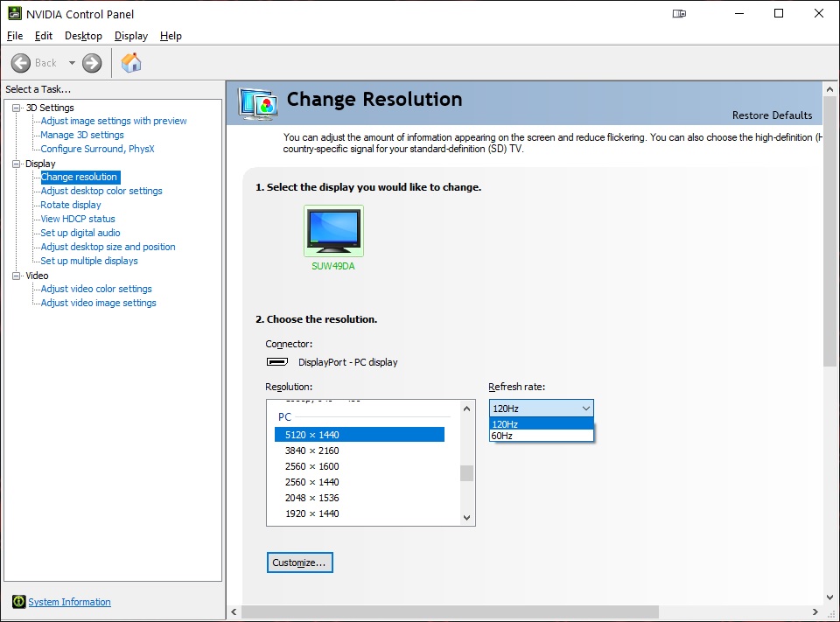Click the main pane vertical scroll down arrow
Viewport: 840px width, 622px height.
click(x=829, y=597)
